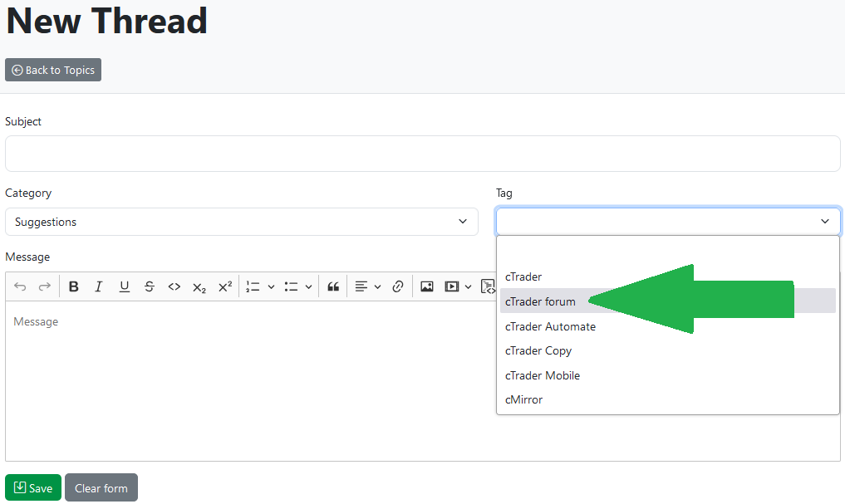Expand the bulleted list style options arrow
The height and width of the screenshot is (504, 845).
tap(308, 287)
